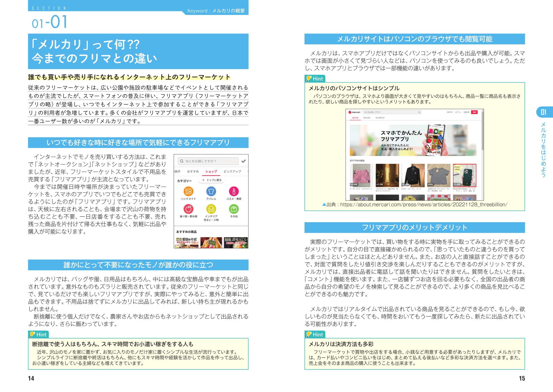Select the ¥1,490 iPhone13Pro case thumbnail

(464, 175)
